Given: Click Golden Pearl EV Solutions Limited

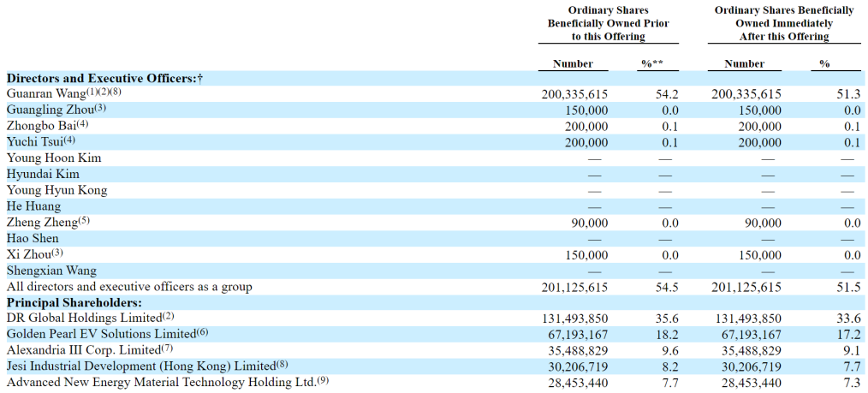Looking at the screenshot, I should click(102, 334).
